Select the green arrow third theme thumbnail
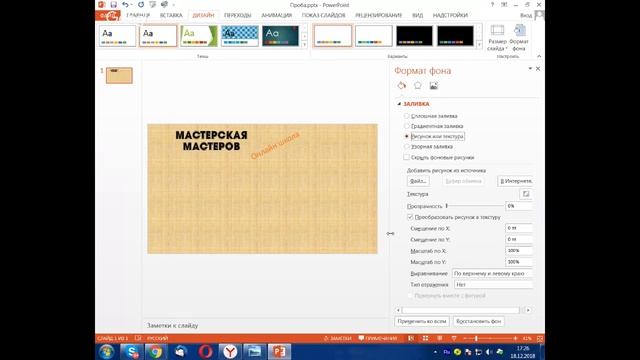The image size is (640, 360). [x=199, y=36]
